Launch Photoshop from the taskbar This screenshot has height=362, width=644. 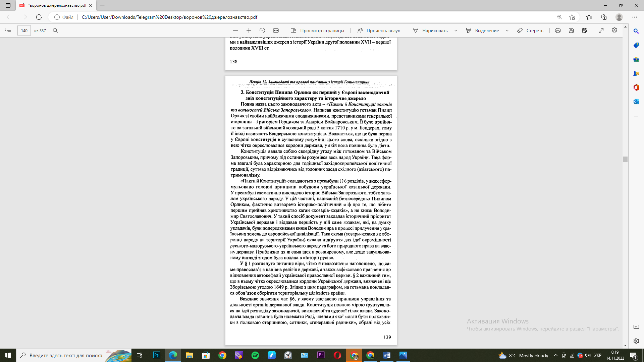pyautogui.click(x=157, y=355)
